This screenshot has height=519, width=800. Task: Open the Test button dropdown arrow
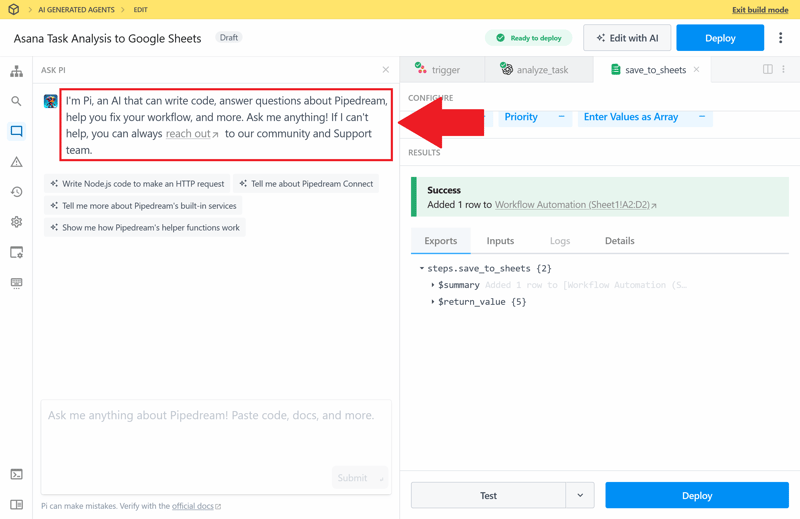(580, 495)
